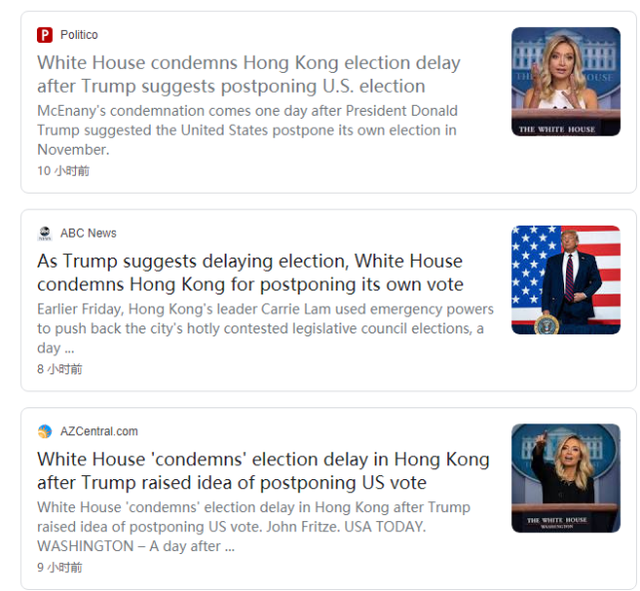The width and height of the screenshot is (640, 591).
Task: Click the 'THE WHITE HOUSE' podium sign in Politico image
Action: pyautogui.click(x=557, y=129)
